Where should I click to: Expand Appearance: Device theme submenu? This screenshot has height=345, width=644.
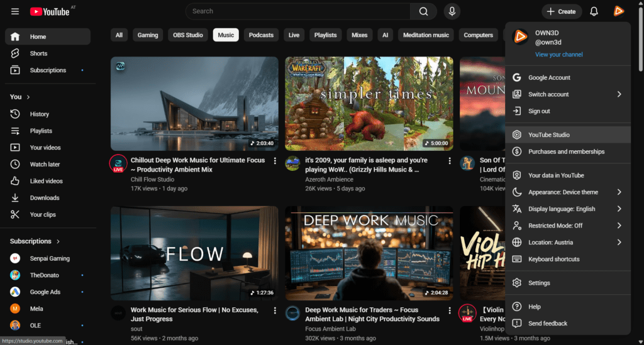567,192
